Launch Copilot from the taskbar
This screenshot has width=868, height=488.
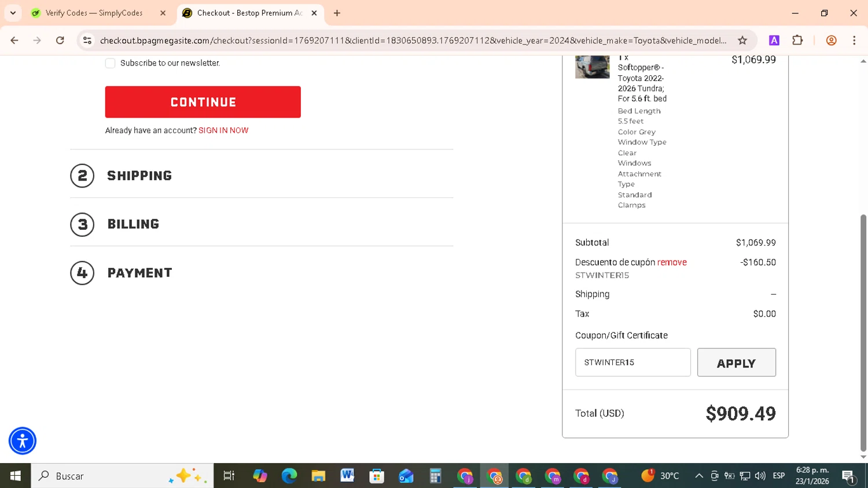tap(260, 476)
